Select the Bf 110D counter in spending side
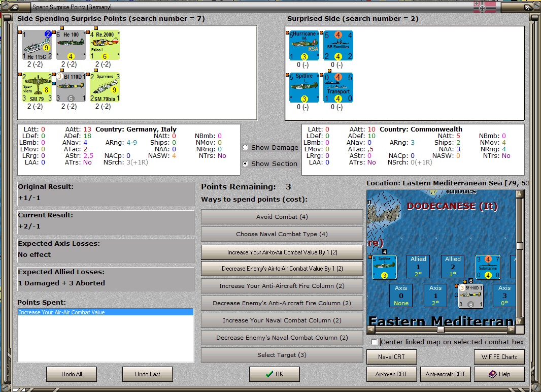 tap(71, 87)
